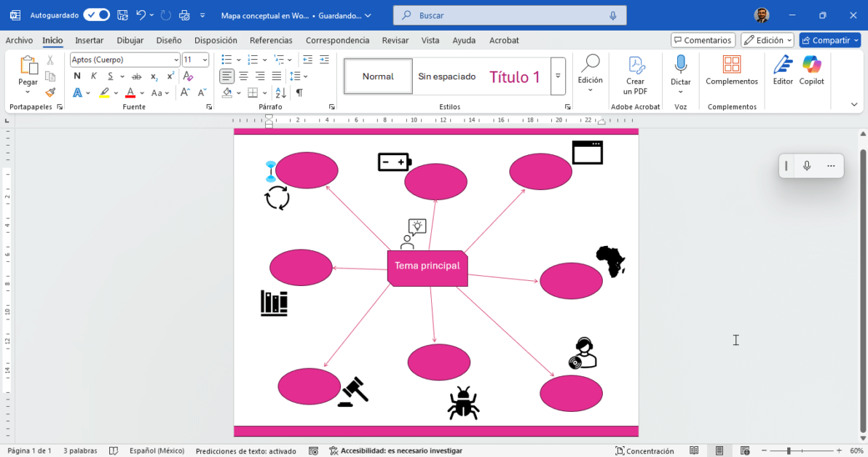Click the Format Painter brush icon
Image resolution: width=868 pixels, height=457 pixels.
pyautogui.click(x=50, y=92)
